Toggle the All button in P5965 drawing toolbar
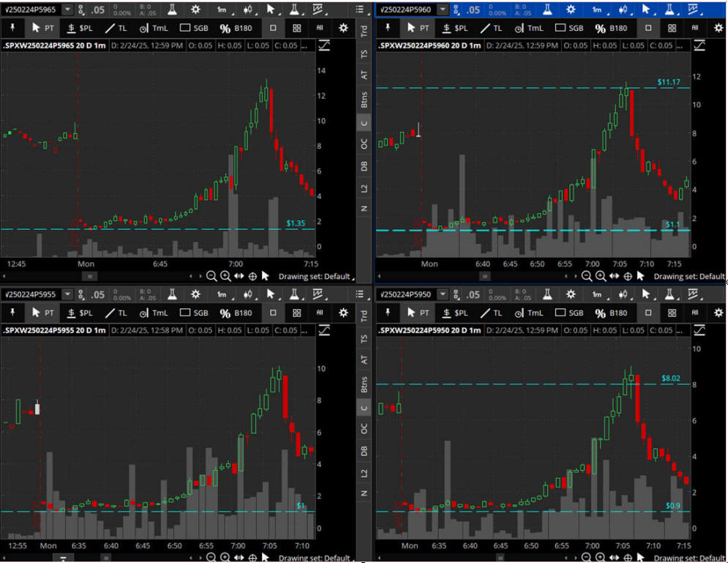The width and height of the screenshot is (728, 563). pos(320,28)
